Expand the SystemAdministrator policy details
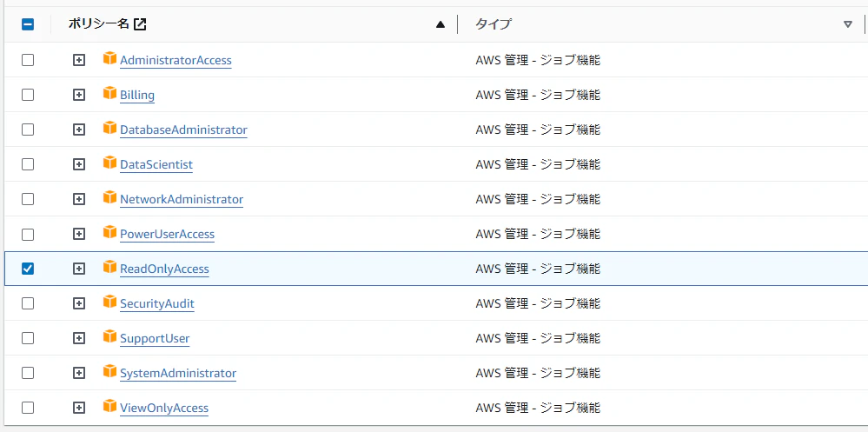Viewport: 868px width, 432px height. 79,373
